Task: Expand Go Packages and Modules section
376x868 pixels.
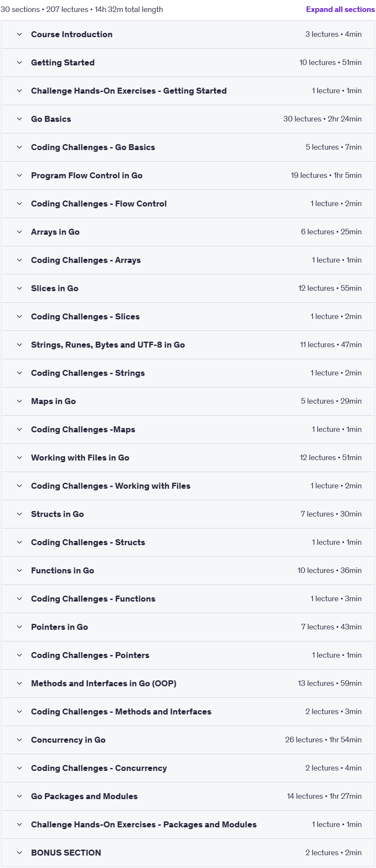Action: 188,796
